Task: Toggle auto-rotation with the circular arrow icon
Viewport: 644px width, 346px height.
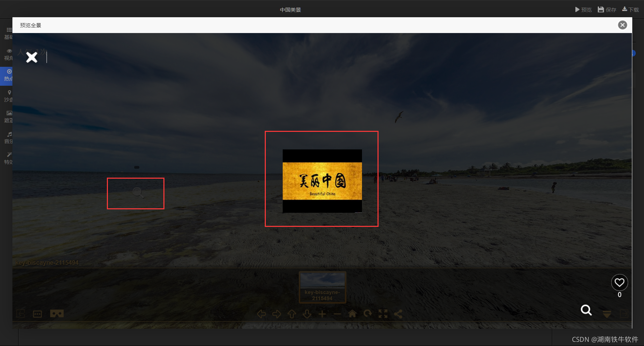Action: (368, 314)
